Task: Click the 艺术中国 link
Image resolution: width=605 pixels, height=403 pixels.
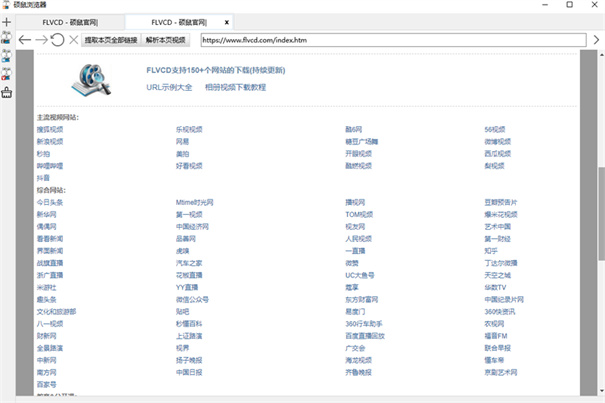Action: coord(497,227)
